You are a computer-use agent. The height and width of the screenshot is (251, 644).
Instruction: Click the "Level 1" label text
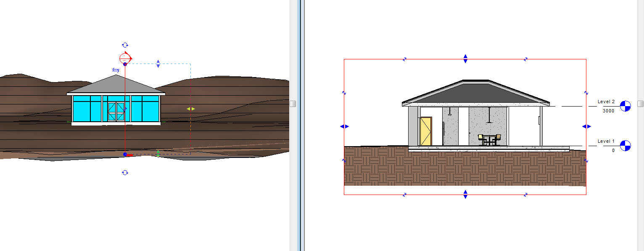[606, 142]
